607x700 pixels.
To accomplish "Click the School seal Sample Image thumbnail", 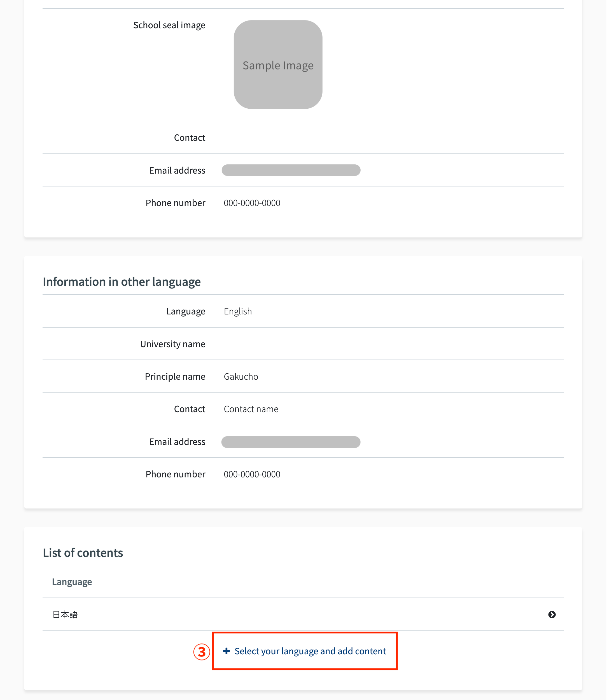I will pyautogui.click(x=278, y=65).
